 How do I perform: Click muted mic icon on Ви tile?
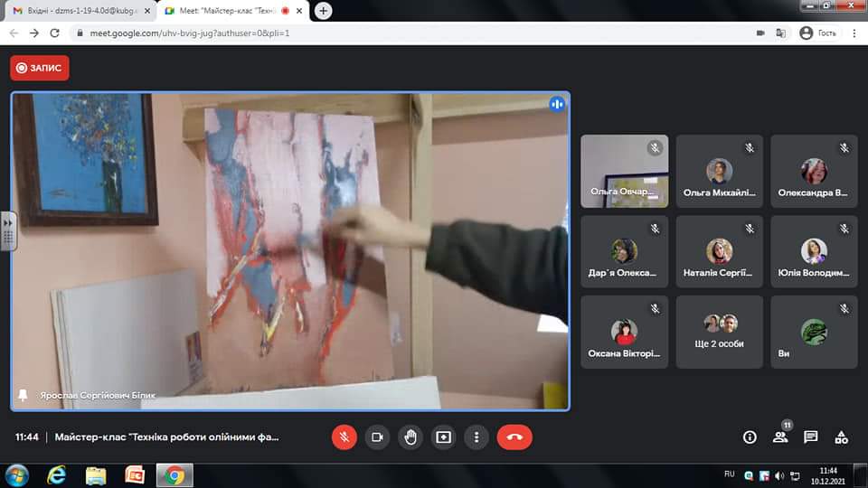click(844, 308)
